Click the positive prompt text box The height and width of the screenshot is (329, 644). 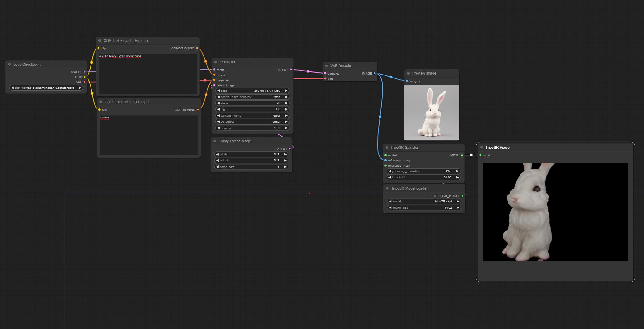(x=148, y=74)
